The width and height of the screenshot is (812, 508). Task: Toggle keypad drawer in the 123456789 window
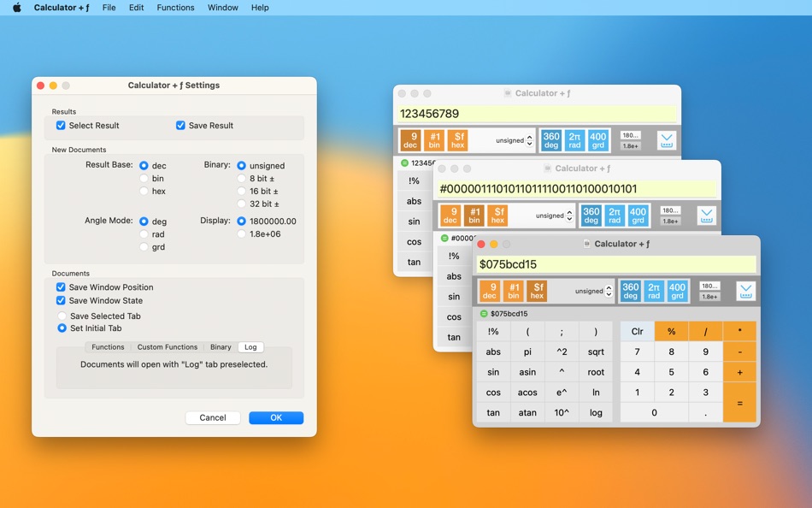pyautogui.click(x=667, y=140)
